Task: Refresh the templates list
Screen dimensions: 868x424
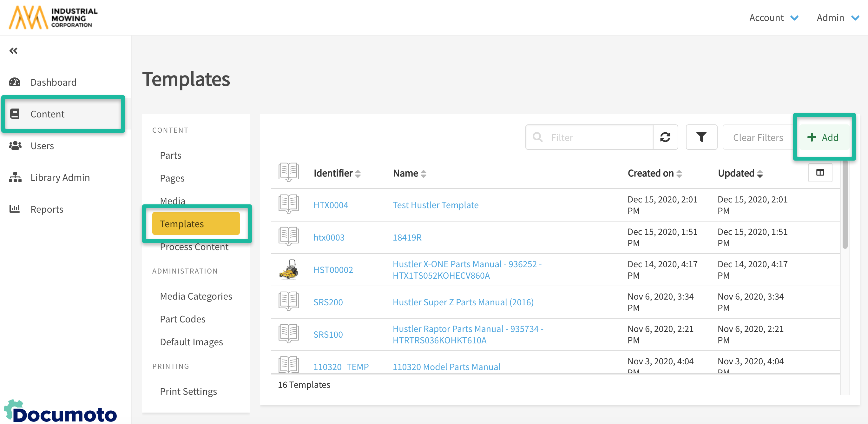Action: coord(665,137)
